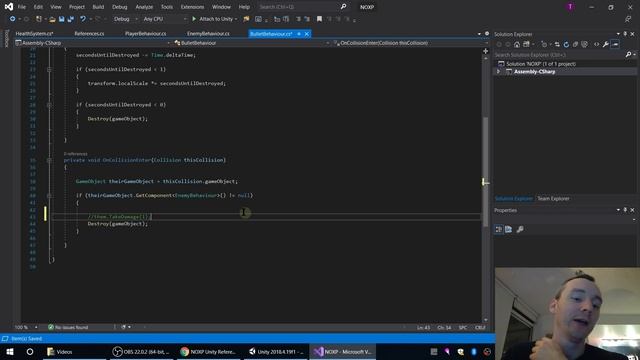The image size is (640, 360).
Task: Click the View Code icon in Solution Explorer
Action: coord(596,44)
